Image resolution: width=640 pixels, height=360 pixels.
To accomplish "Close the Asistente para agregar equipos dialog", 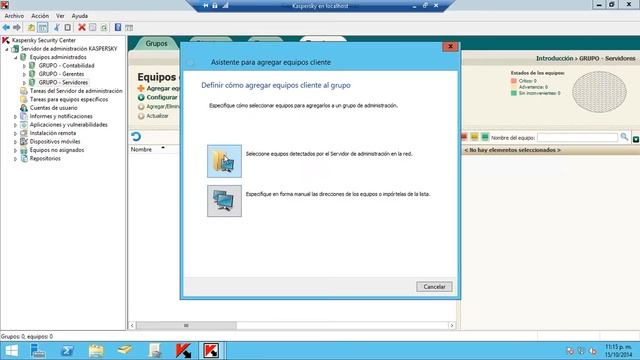I will (x=450, y=47).
